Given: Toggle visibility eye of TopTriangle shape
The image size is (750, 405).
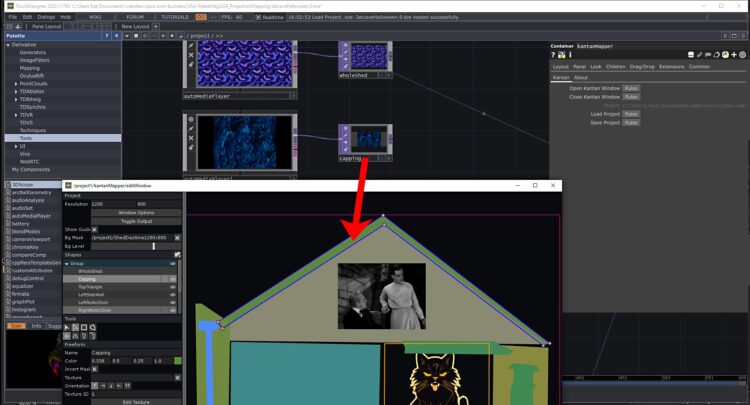Looking at the screenshot, I should (173, 287).
